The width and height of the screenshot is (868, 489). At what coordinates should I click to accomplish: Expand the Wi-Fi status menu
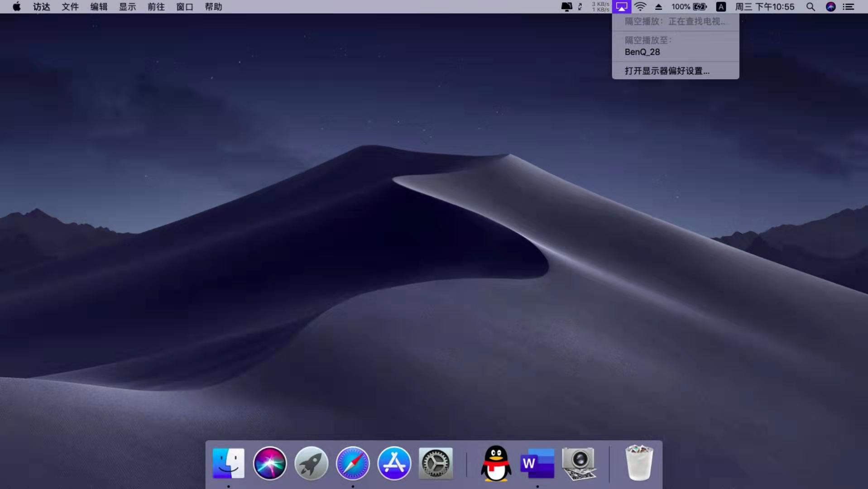(640, 7)
